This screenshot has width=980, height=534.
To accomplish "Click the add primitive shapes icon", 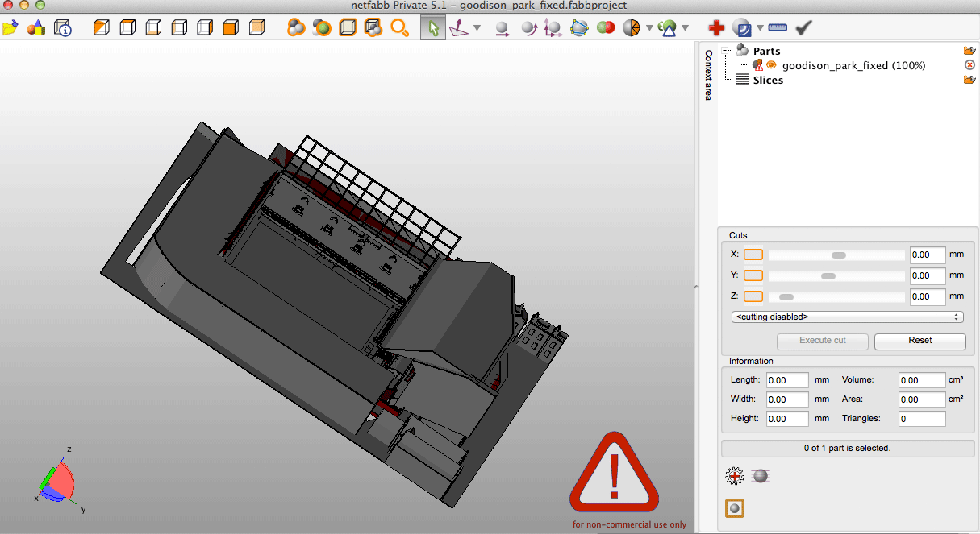I will coord(36,28).
